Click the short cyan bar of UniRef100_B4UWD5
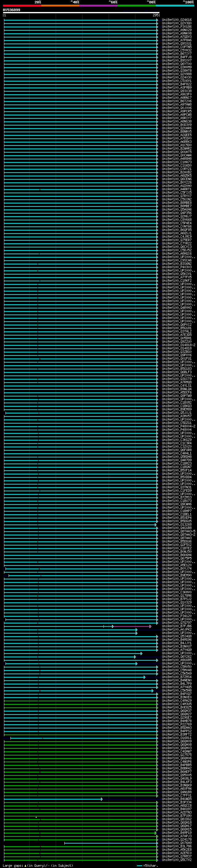This screenshot has height=868, width=197. coord(53,799)
